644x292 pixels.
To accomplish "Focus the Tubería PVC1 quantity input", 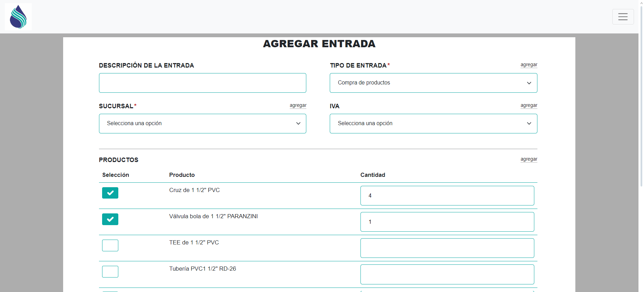I will (447, 274).
